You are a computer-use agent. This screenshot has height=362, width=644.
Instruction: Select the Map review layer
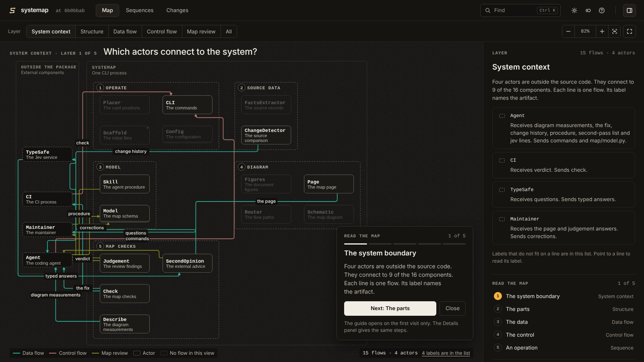tap(201, 31)
